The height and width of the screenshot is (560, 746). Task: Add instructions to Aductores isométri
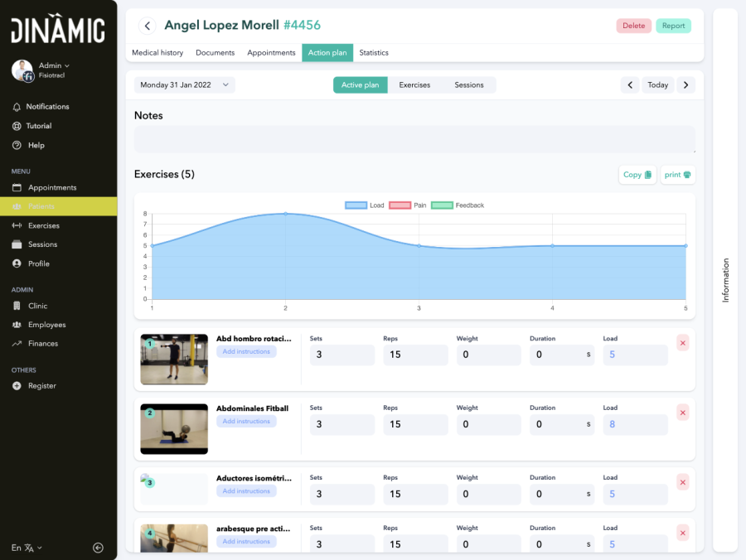[x=246, y=490]
